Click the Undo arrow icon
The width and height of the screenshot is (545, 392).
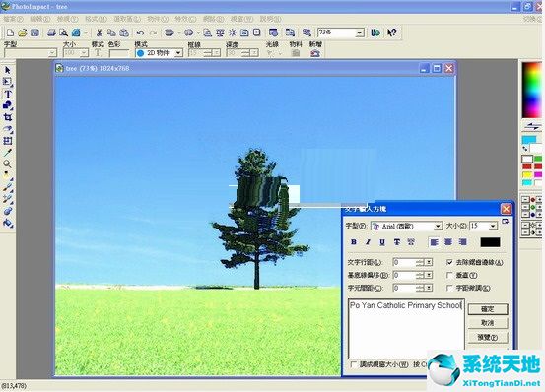point(140,33)
